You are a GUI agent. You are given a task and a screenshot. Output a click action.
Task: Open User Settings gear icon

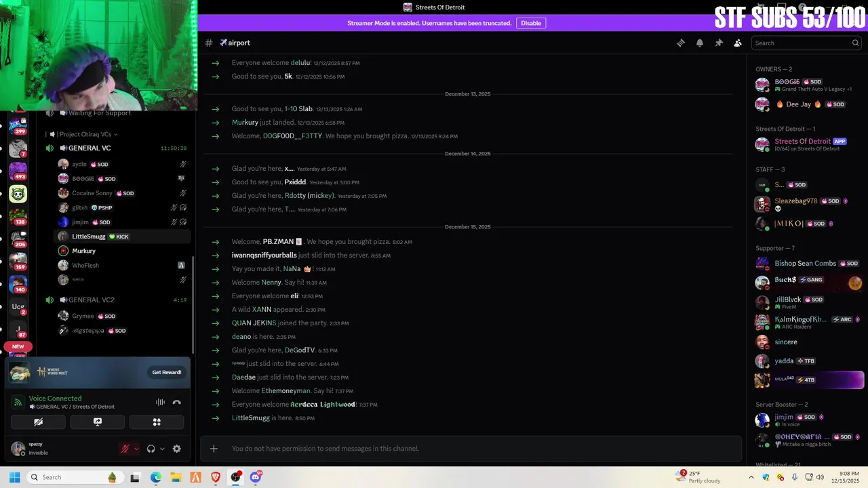tap(177, 449)
